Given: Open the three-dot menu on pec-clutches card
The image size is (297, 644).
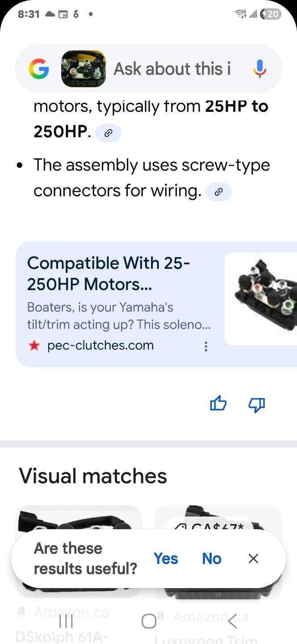Looking at the screenshot, I should [x=206, y=347].
